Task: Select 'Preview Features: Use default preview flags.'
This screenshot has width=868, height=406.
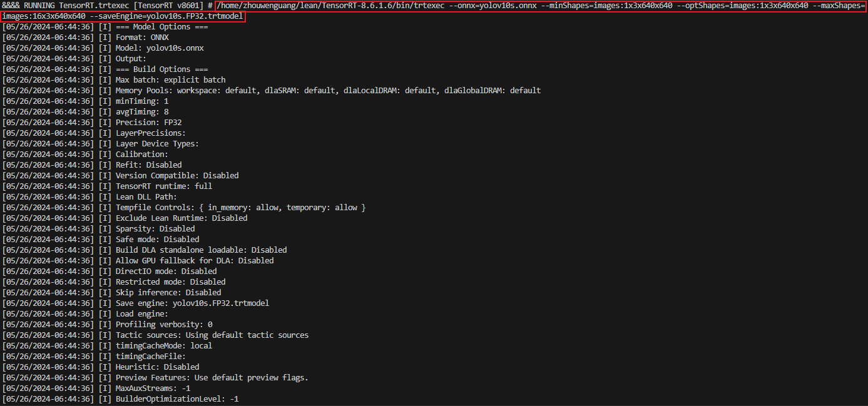Action: [x=212, y=378]
